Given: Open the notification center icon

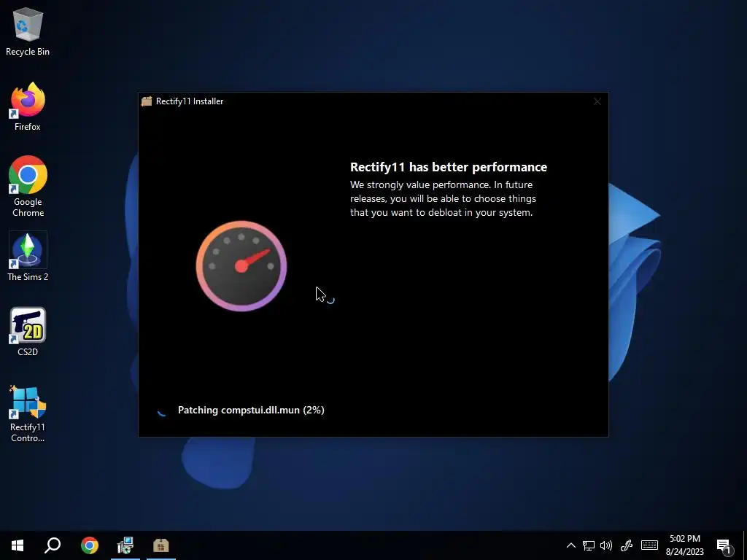Looking at the screenshot, I should click(x=724, y=545).
